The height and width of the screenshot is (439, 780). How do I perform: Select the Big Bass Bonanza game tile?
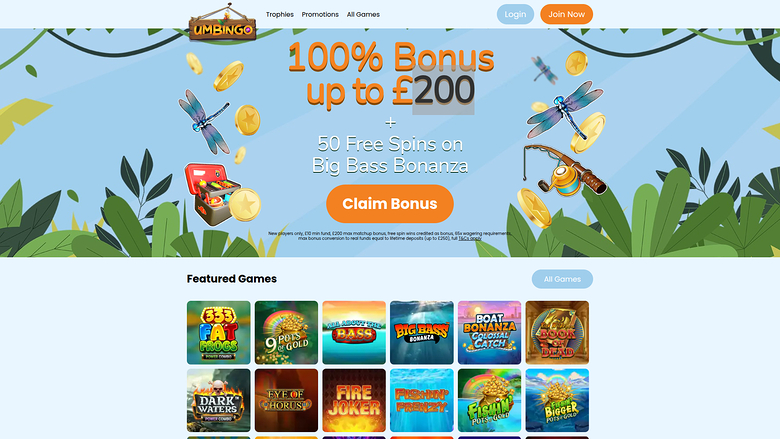click(422, 333)
